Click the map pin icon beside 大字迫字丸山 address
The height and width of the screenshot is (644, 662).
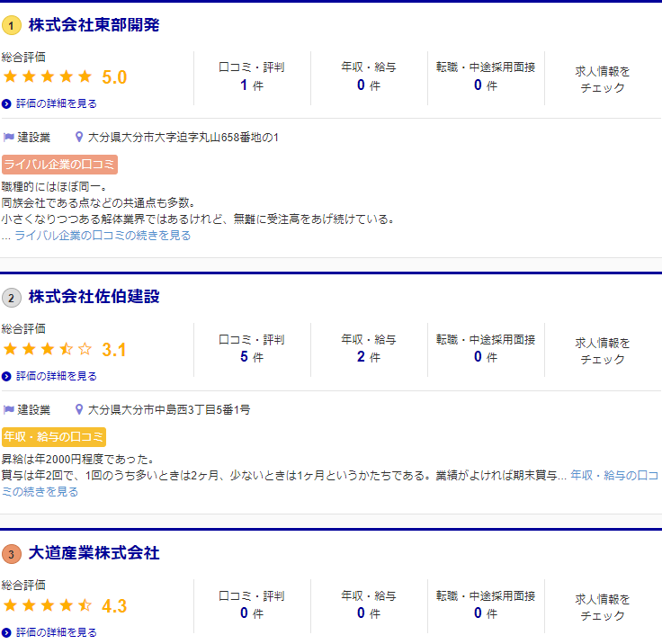(79, 138)
